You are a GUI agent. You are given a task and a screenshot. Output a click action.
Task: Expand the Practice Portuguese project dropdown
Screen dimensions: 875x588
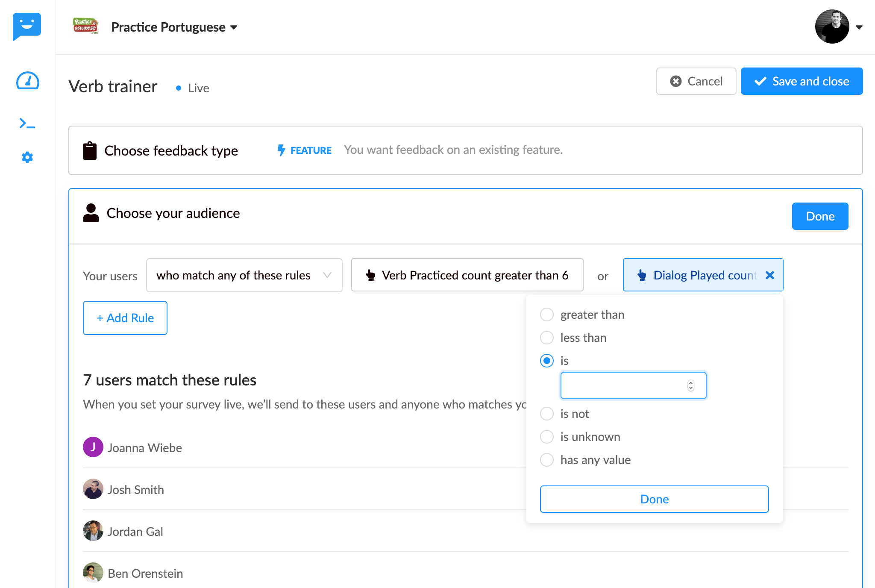pos(233,27)
